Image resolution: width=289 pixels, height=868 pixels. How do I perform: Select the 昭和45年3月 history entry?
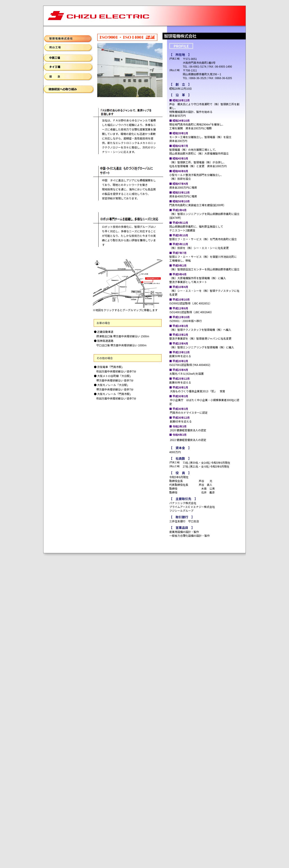(179, 159)
